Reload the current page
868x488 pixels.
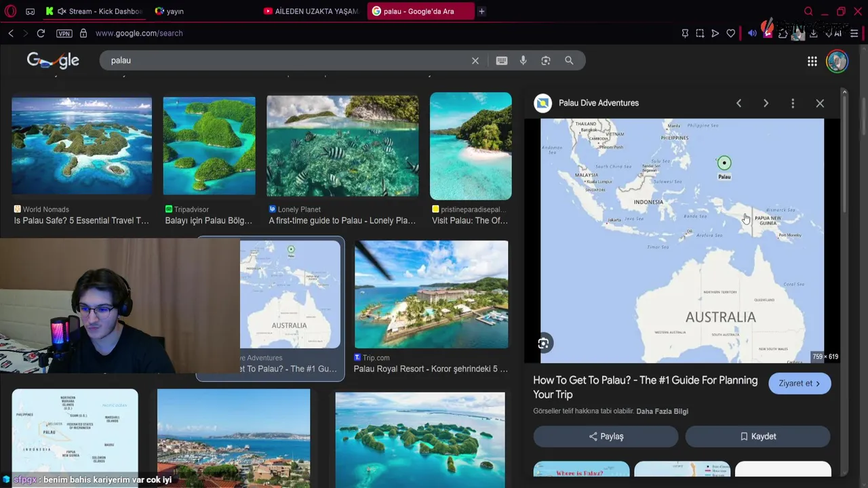click(x=41, y=33)
